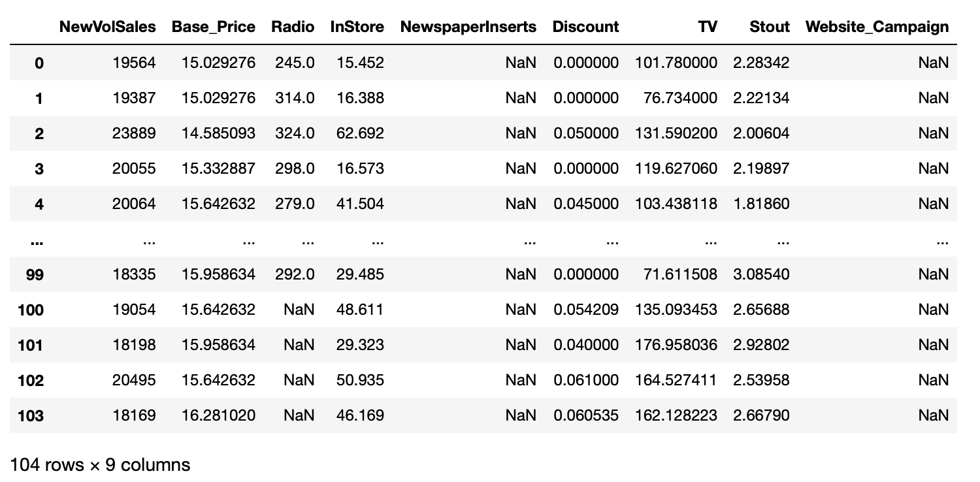
Task: Click NewVolSales value 18169
Action: [135, 415]
